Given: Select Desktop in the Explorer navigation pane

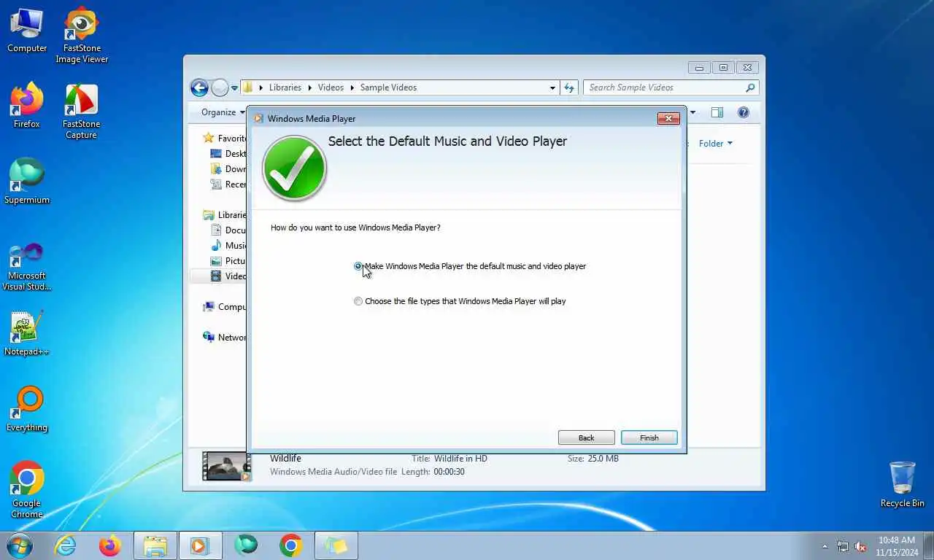Looking at the screenshot, I should tap(228, 154).
